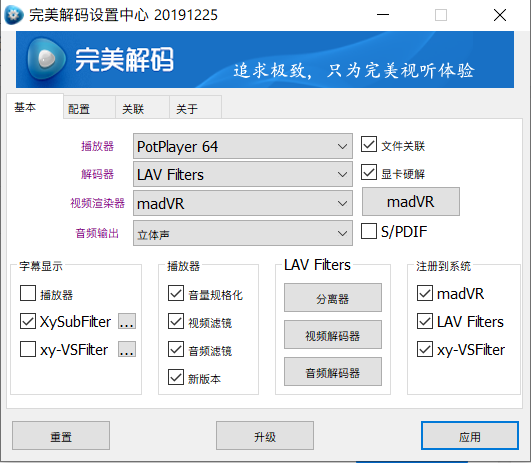Uncheck madVR under 注册到系统
This screenshot has width=531, height=463.
pyautogui.click(x=425, y=293)
